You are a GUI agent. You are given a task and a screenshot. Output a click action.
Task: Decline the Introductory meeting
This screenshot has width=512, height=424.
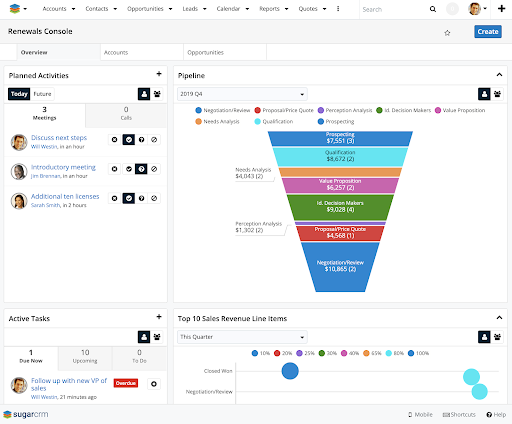click(114, 169)
